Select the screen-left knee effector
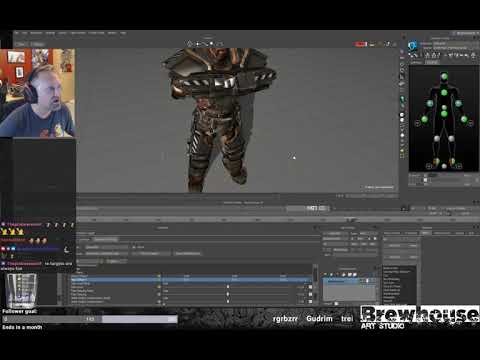 pos(437,138)
